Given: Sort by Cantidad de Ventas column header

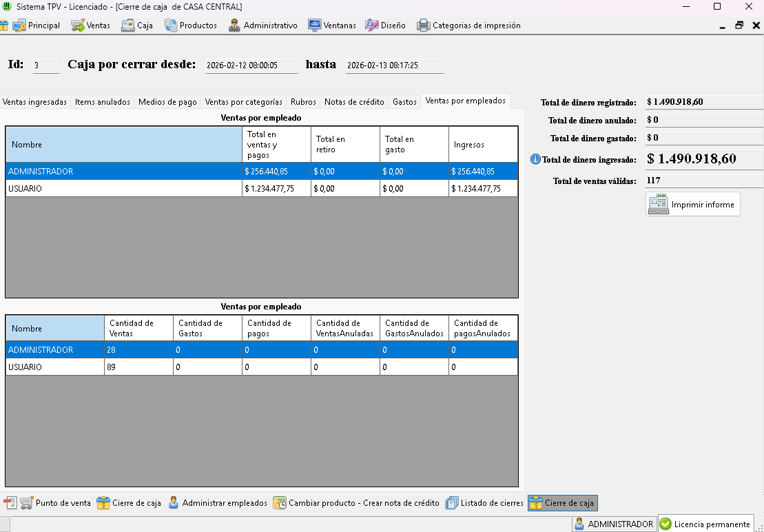Looking at the screenshot, I should point(138,328).
